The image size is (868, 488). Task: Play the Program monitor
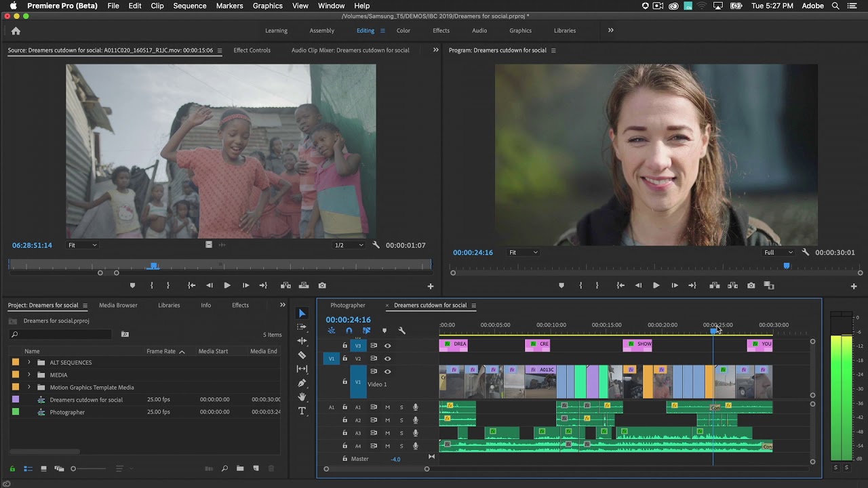click(x=656, y=285)
